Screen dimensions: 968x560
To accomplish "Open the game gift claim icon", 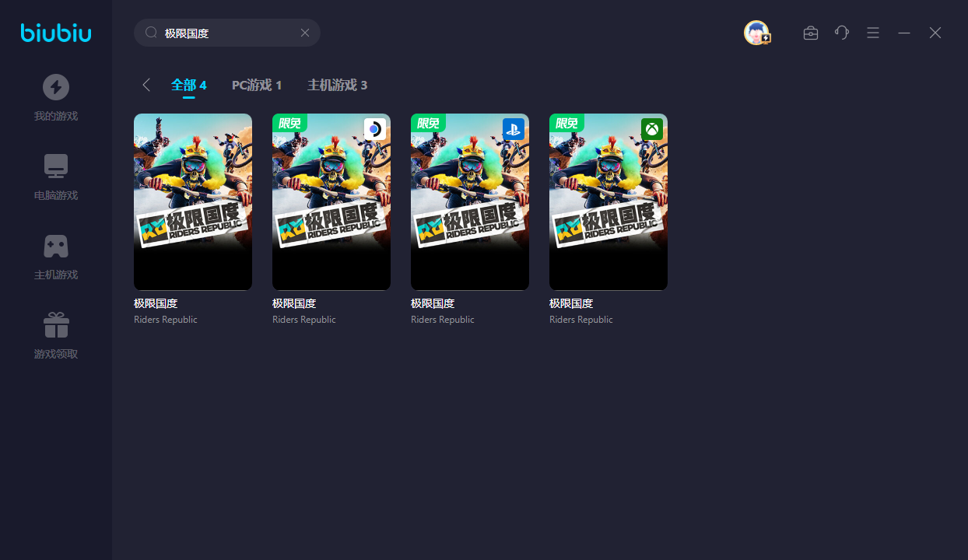I will point(55,325).
